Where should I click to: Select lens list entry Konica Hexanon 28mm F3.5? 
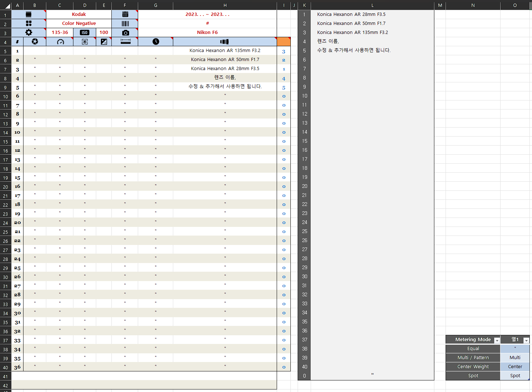[373, 14]
